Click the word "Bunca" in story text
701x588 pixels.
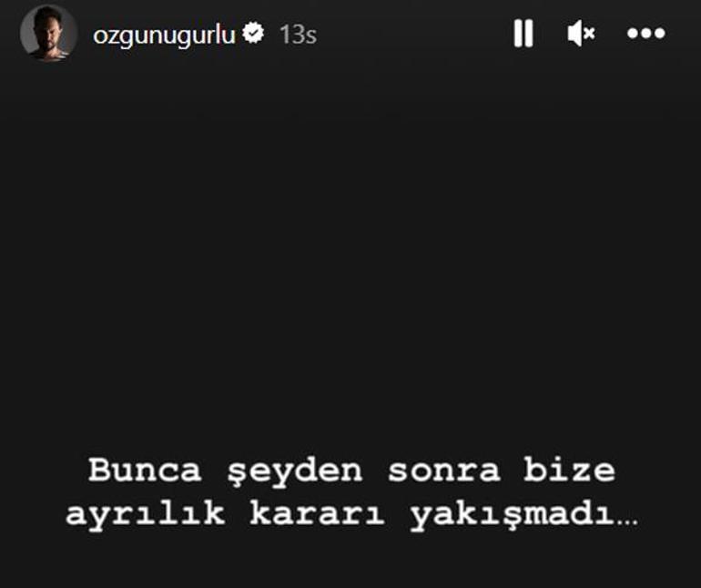pos(145,471)
